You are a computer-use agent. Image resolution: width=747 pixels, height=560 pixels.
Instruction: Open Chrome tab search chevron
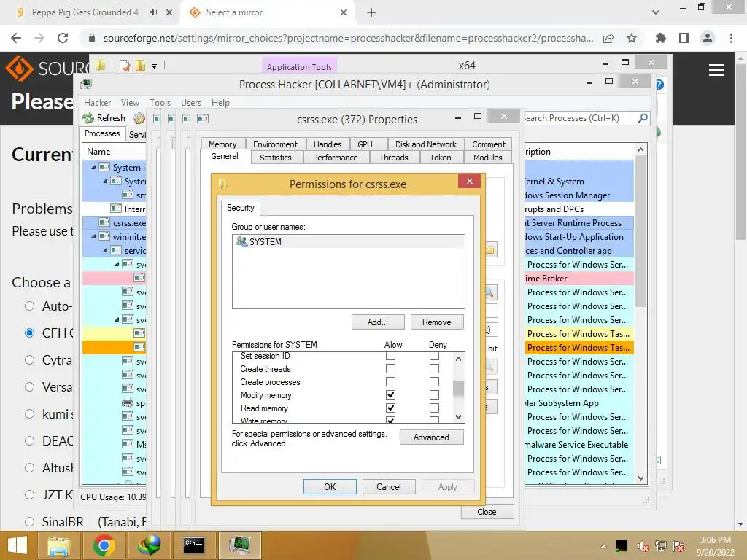click(x=656, y=12)
